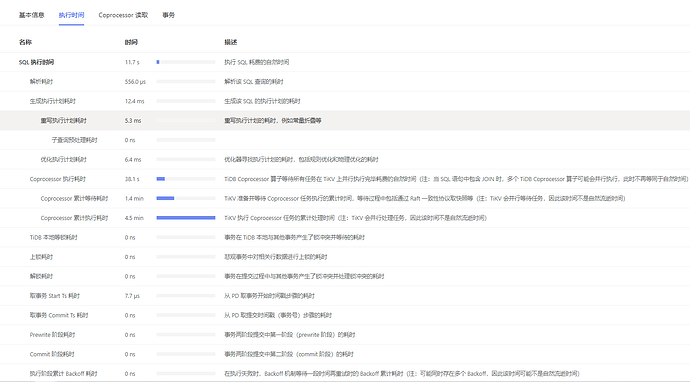This screenshot has height=382, width=690.
Task: Click description 生成该 SQL 的执行计划的耗时
Action: pos(262,101)
